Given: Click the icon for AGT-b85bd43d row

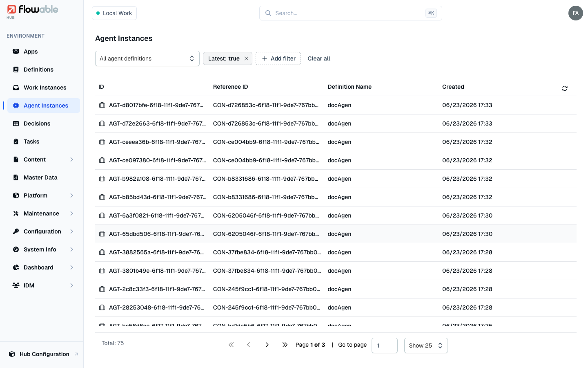Looking at the screenshot, I should [x=102, y=197].
